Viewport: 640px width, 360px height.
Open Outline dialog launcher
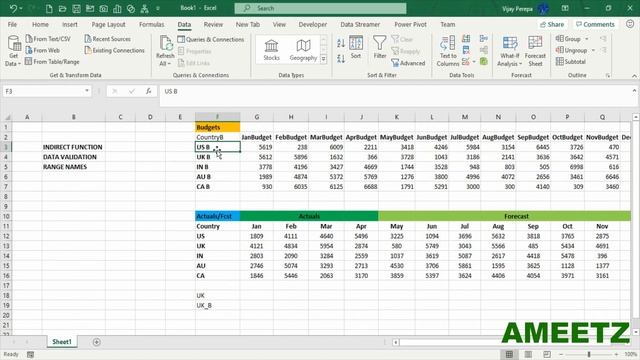tap(608, 76)
